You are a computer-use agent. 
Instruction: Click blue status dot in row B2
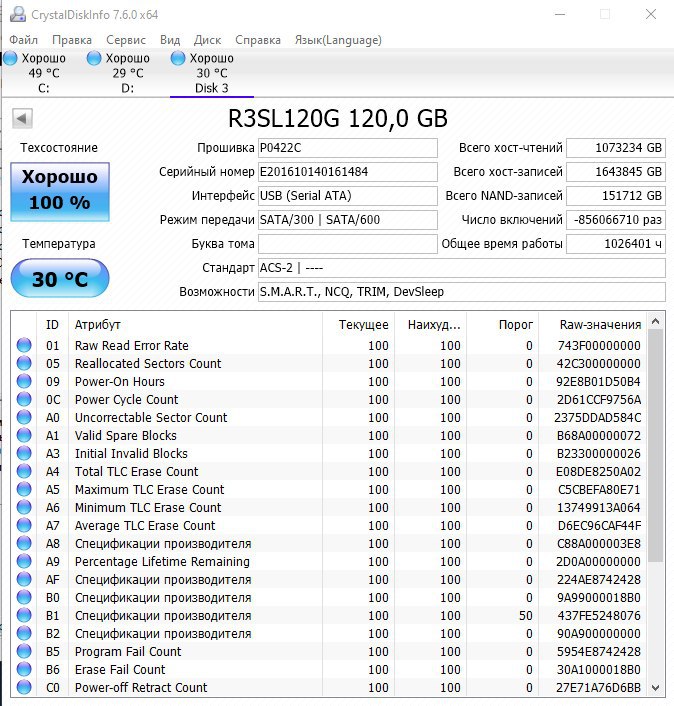point(24,634)
